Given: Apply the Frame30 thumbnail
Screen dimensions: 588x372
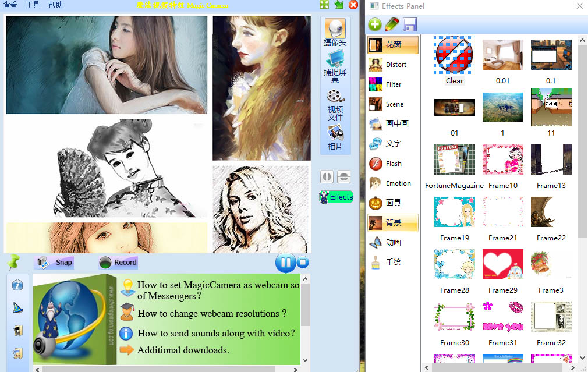Looking at the screenshot, I should coord(455,317).
